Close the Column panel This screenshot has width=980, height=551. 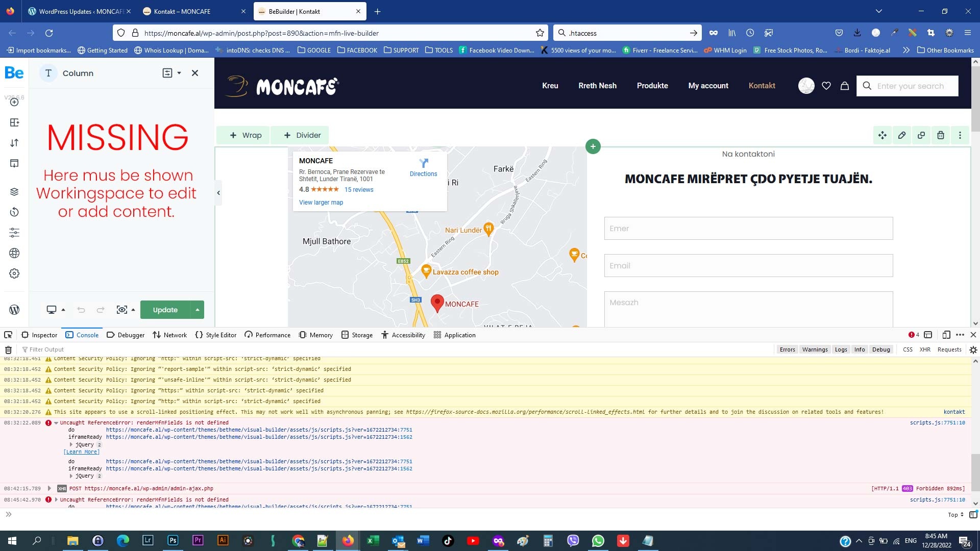point(195,73)
